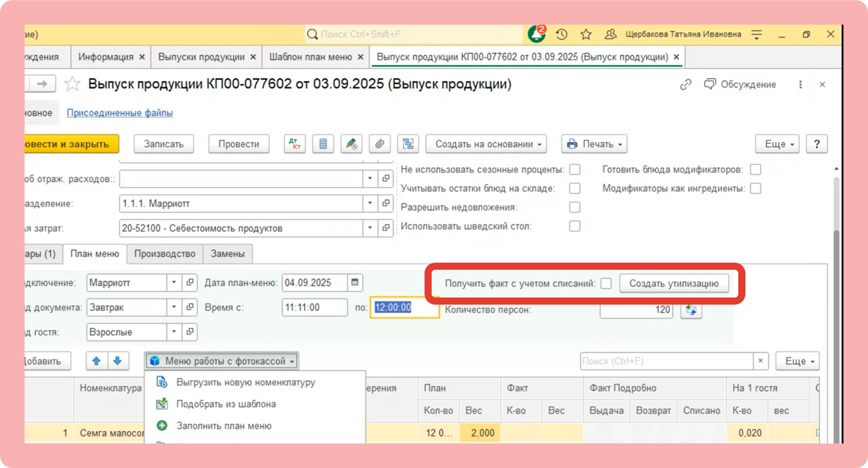Open the subordination structure icon
The image size is (868, 468).
pyautogui.click(x=408, y=144)
